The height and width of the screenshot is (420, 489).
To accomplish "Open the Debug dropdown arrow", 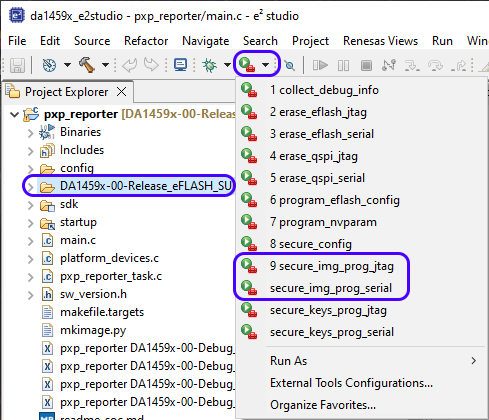I will tap(227, 65).
